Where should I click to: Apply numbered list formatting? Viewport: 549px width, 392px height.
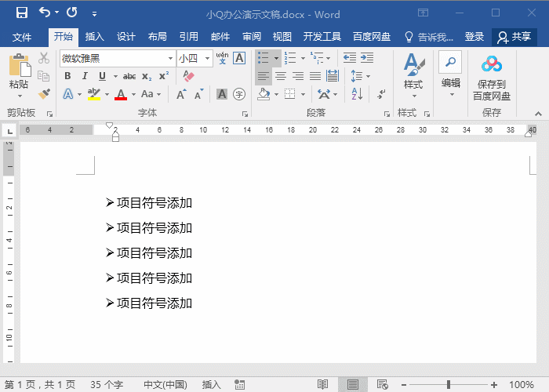(x=290, y=58)
